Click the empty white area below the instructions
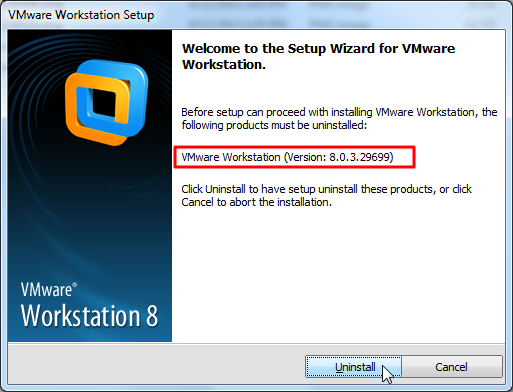Image resolution: width=513 pixels, height=392 pixels. pyautogui.click(x=338, y=273)
